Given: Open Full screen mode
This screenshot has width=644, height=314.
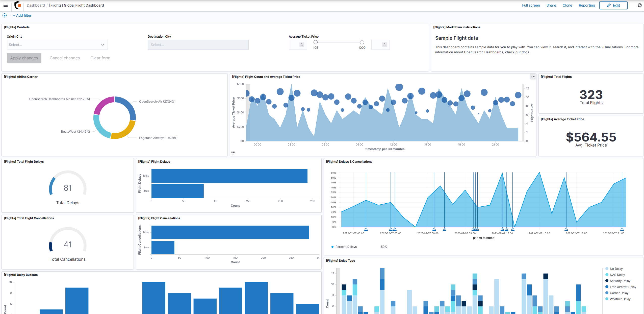Looking at the screenshot, I should tap(531, 5).
